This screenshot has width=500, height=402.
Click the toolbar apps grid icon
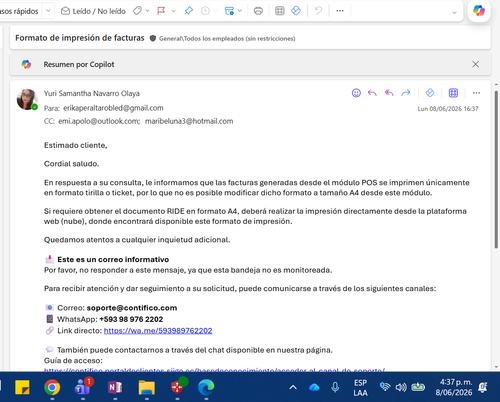click(x=280, y=11)
